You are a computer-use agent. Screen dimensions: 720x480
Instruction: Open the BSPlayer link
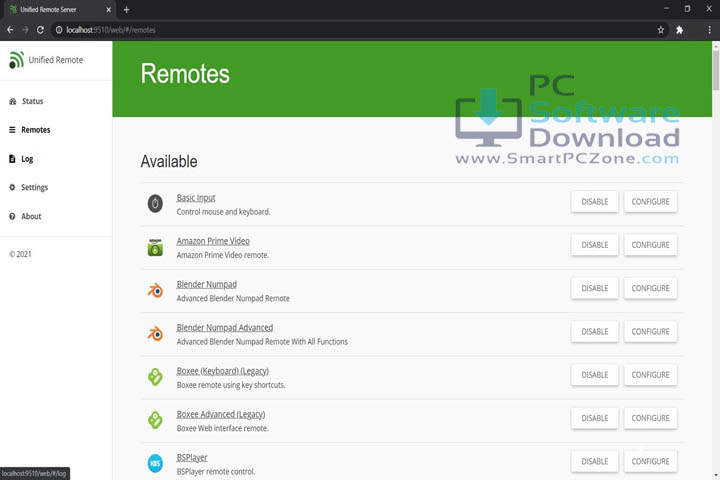(x=192, y=457)
